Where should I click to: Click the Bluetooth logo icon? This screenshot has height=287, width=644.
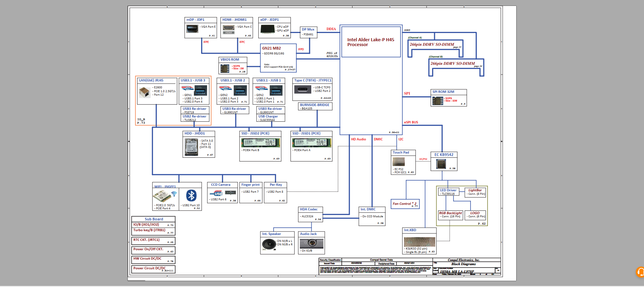point(191,195)
